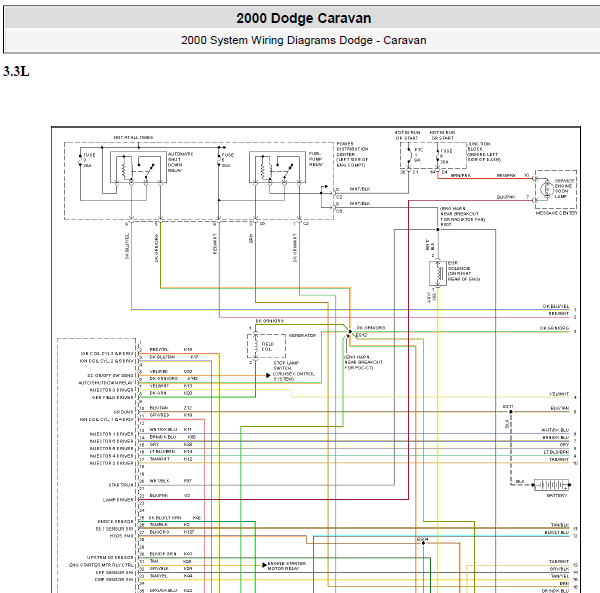
Task: Click the "AUTO SHUTDOWN RELAY" pin label
Action: pyautogui.click(x=106, y=383)
